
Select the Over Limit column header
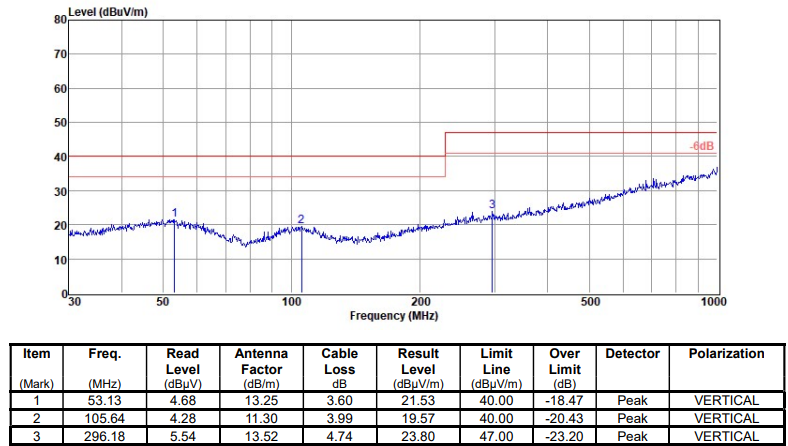(565, 361)
